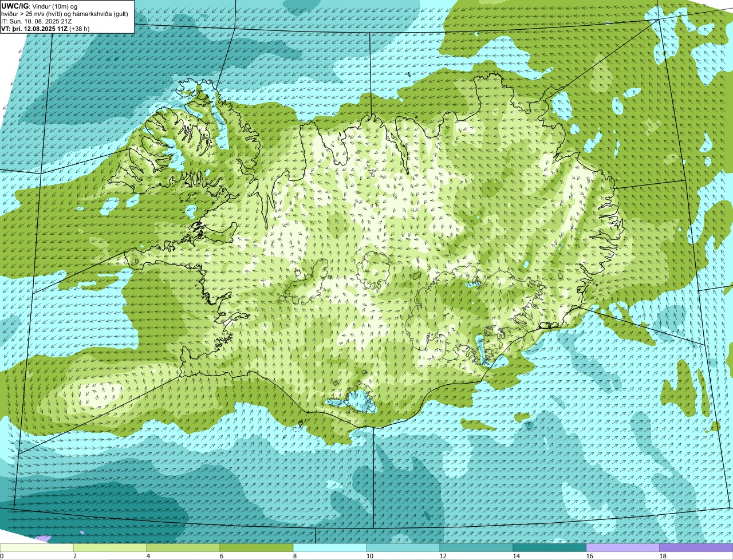733x560 pixels.
Task: Select the 6–8 m/s olive green legend swatch
Action: 257,548
